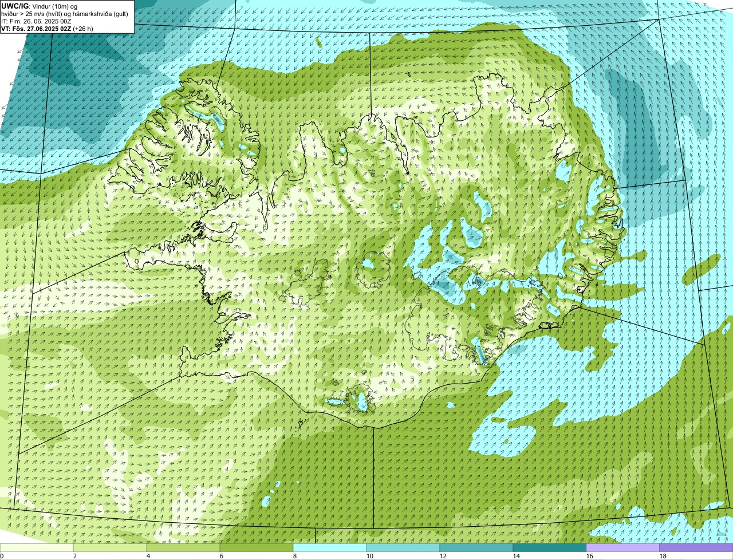Click the "2" label on the wind scale

(x=75, y=556)
